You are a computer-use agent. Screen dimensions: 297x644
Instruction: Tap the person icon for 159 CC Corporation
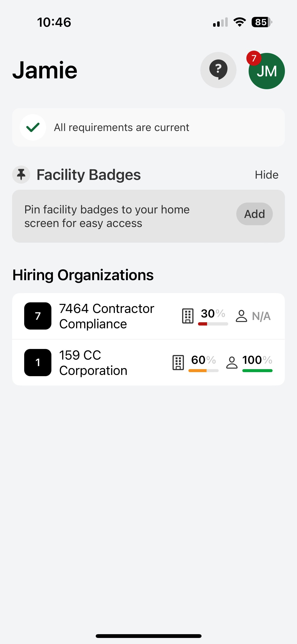232,362
